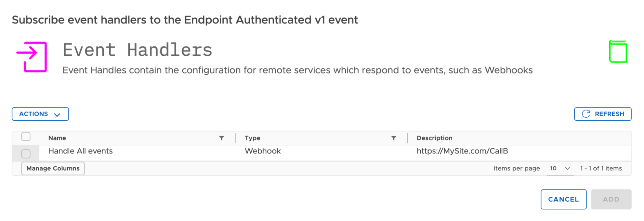
Task: Click the items per page chevron arrow
Action: click(568, 169)
